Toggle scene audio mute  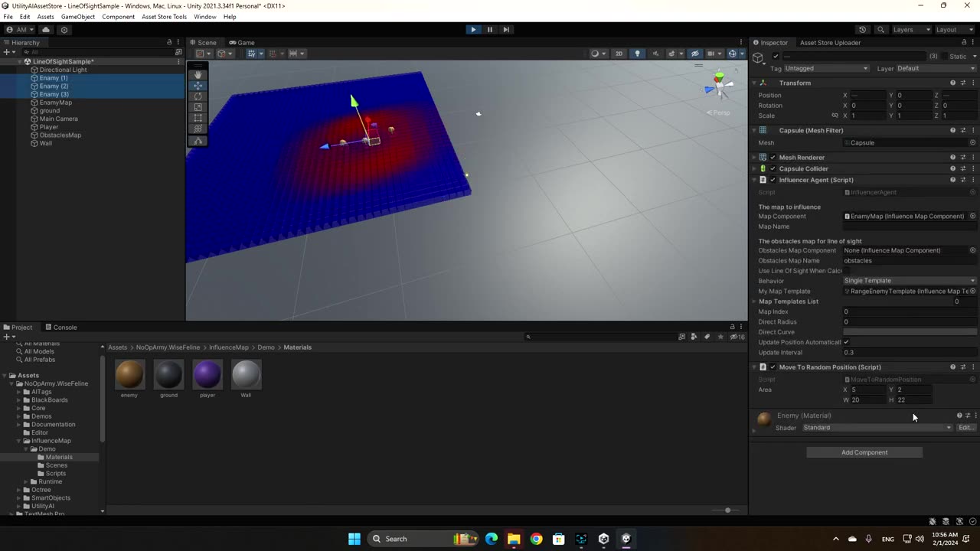click(654, 54)
